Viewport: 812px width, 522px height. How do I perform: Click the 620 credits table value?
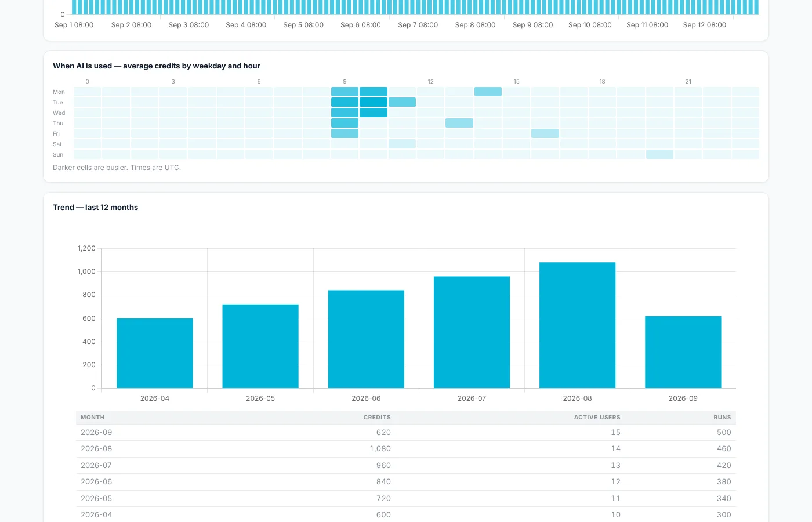coord(383,433)
